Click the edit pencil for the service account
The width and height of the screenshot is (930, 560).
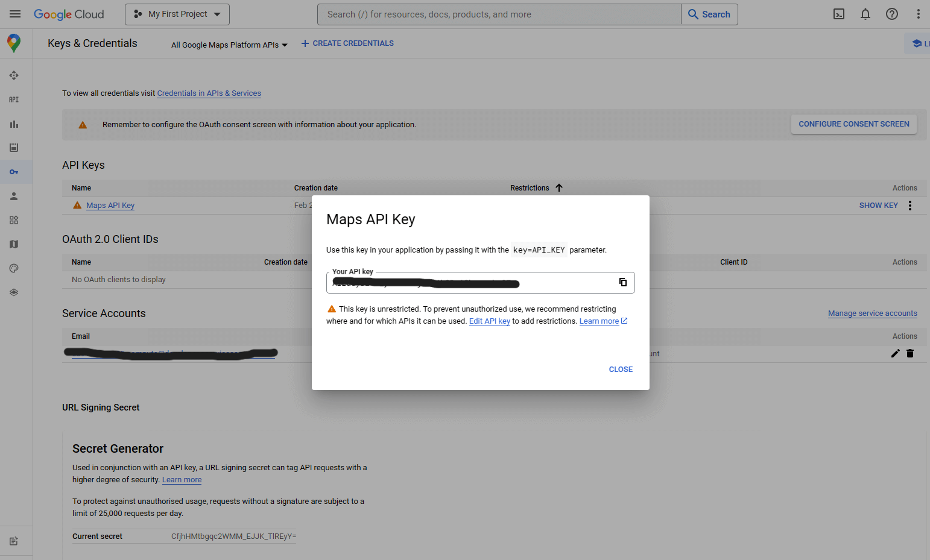(x=895, y=353)
